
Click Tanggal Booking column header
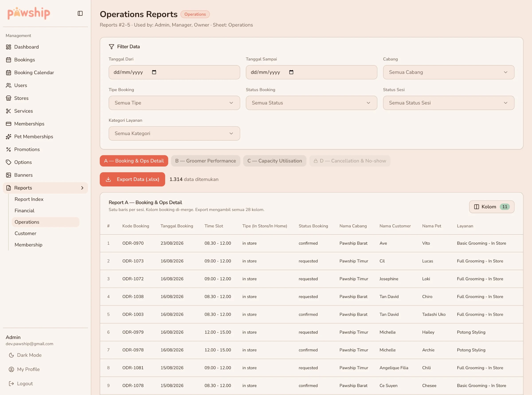point(177,226)
